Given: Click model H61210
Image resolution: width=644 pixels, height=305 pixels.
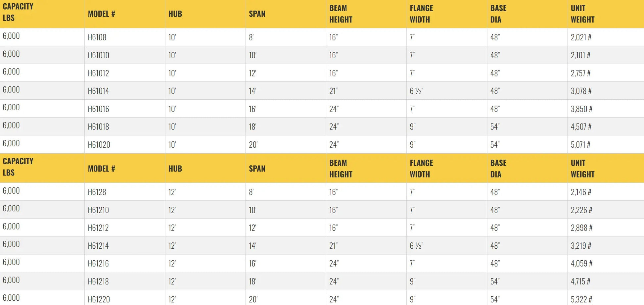Looking at the screenshot, I should [x=98, y=210].
